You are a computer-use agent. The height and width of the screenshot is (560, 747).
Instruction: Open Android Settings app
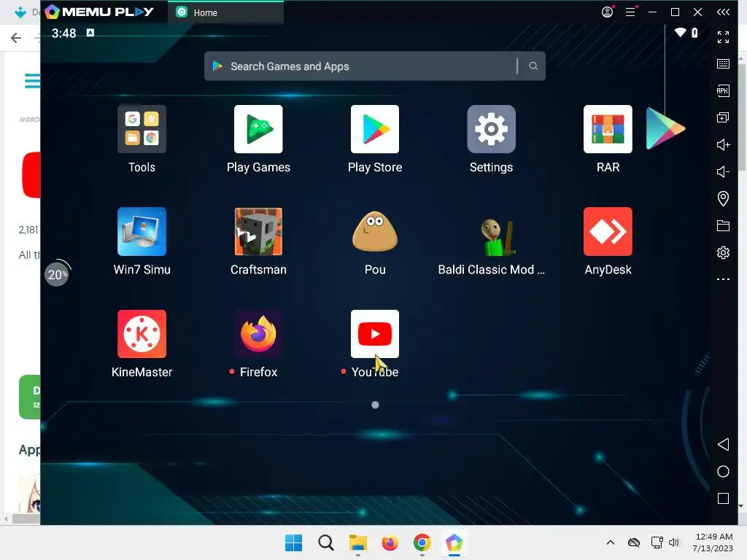point(491,129)
